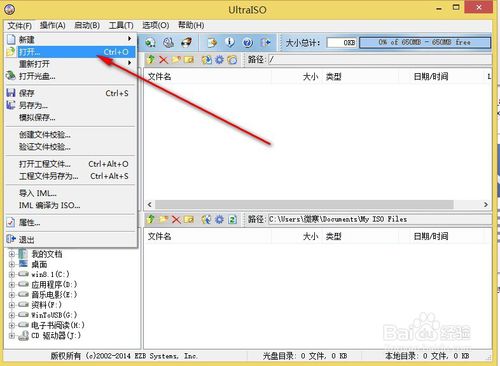Create new folder in ISO image pane toolbar
The image size is (500, 366).
(176, 60)
